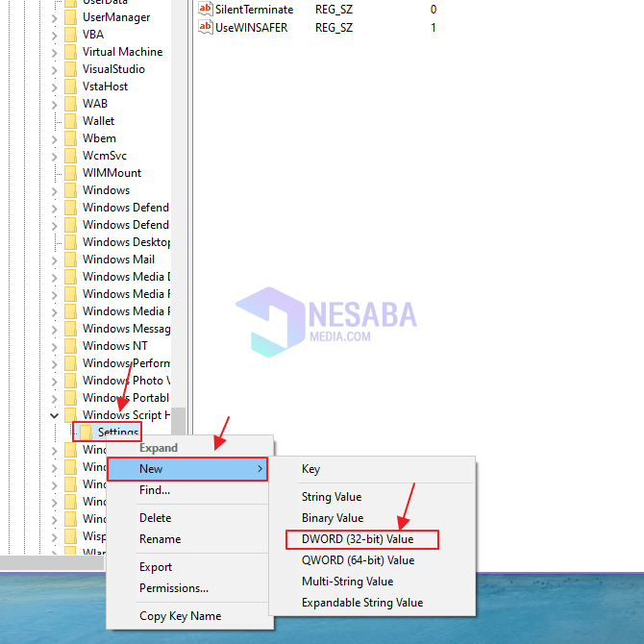644x644 pixels.
Task: Click Permissions... in the context menu
Action: 173,588
